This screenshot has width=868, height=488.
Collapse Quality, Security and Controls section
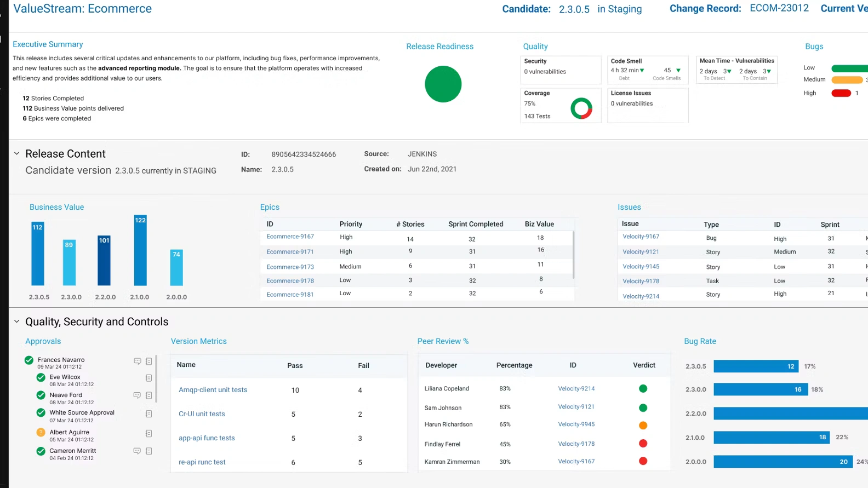(16, 321)
